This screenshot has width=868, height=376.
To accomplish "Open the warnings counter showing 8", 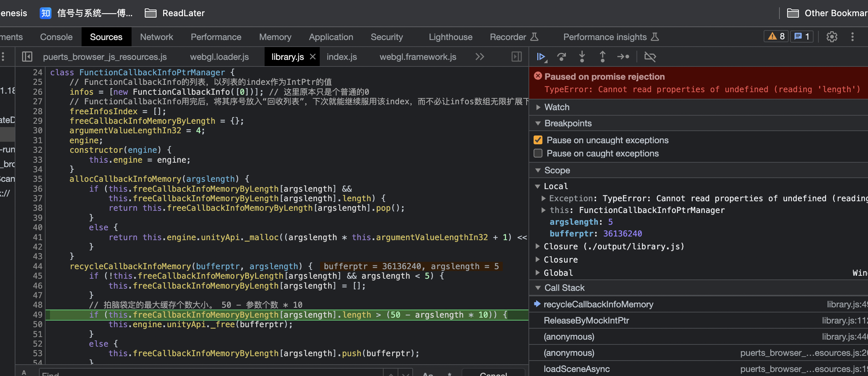I will click(x=775, y=36).
